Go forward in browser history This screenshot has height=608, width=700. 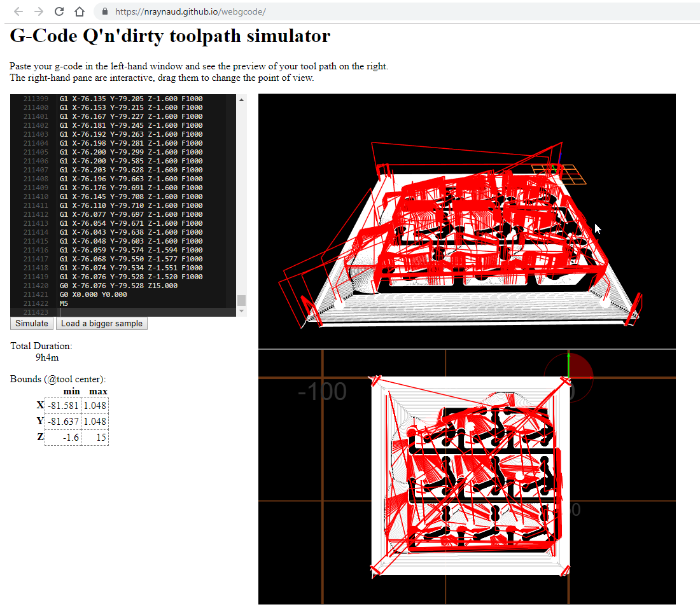(37, 11)
